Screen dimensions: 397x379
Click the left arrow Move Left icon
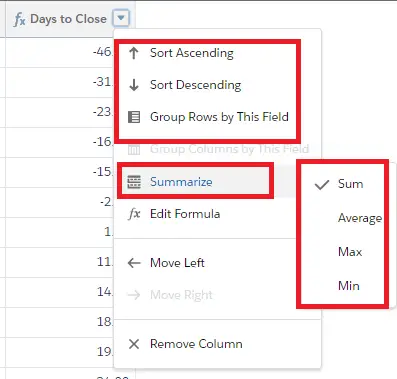(134, 263)
